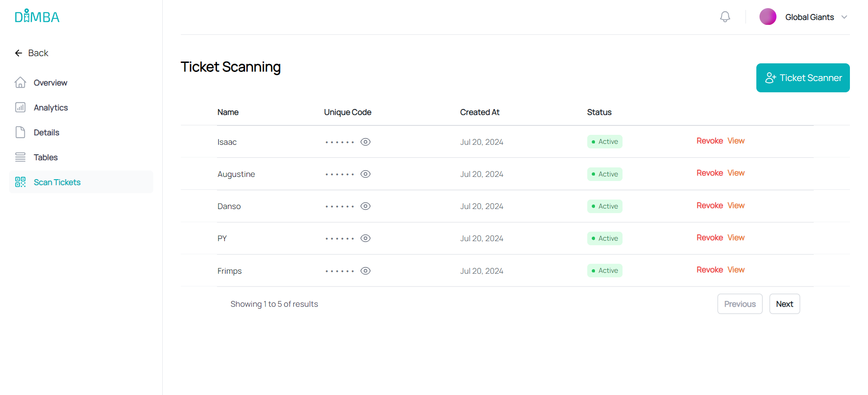Expand the Global Giants account dropdown
The height and width of the screenshot is (395, 868).
pyautogui.click(x=844, y=17)
